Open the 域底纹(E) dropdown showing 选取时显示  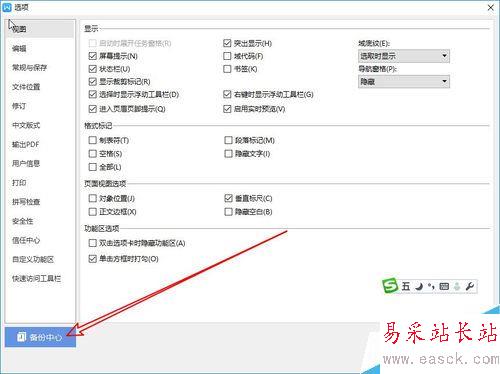[x=404, y=56]
